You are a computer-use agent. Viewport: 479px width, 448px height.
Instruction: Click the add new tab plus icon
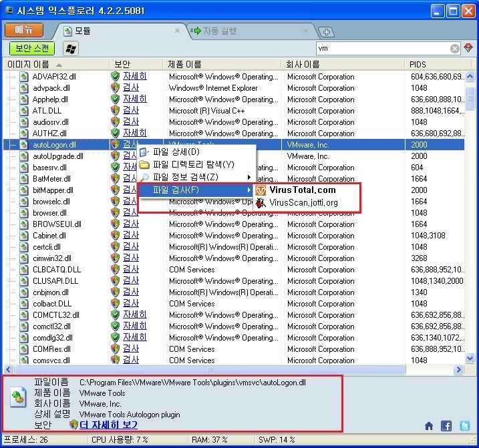[x=326, y=32]
